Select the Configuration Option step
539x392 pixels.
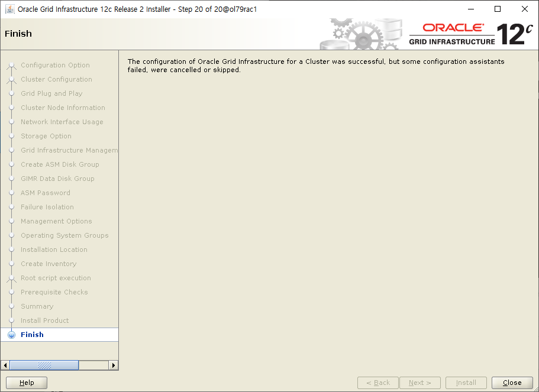pyautogui.click(x=55, y=65)
